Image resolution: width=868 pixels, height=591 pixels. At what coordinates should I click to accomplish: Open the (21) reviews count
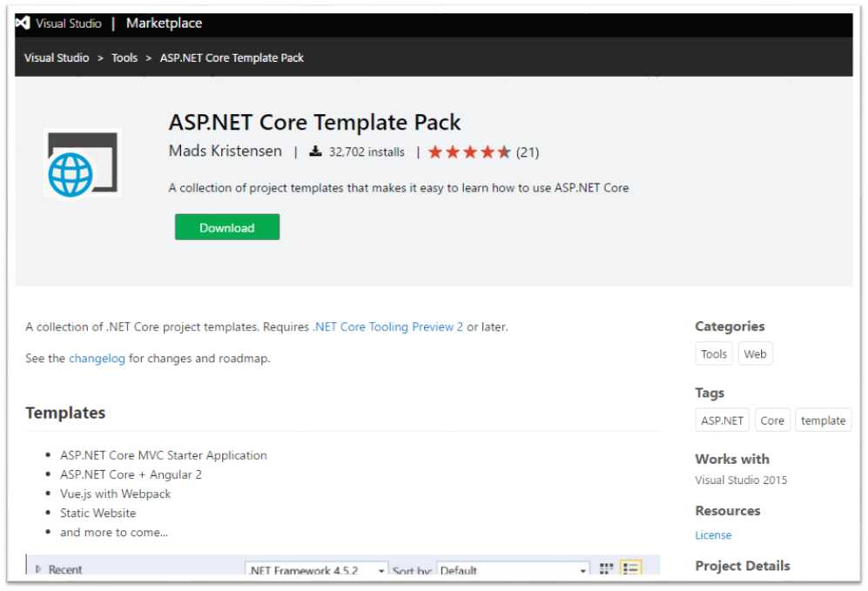pos(528,152)
